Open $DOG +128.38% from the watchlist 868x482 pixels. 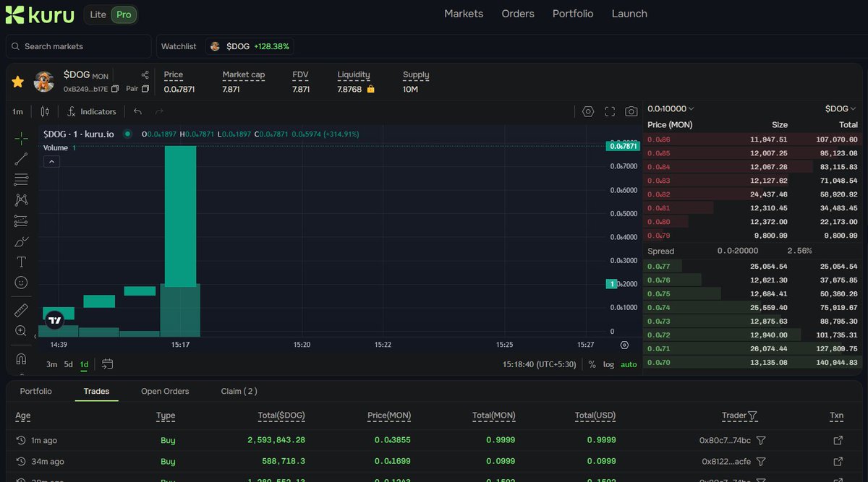pos(250,46)
